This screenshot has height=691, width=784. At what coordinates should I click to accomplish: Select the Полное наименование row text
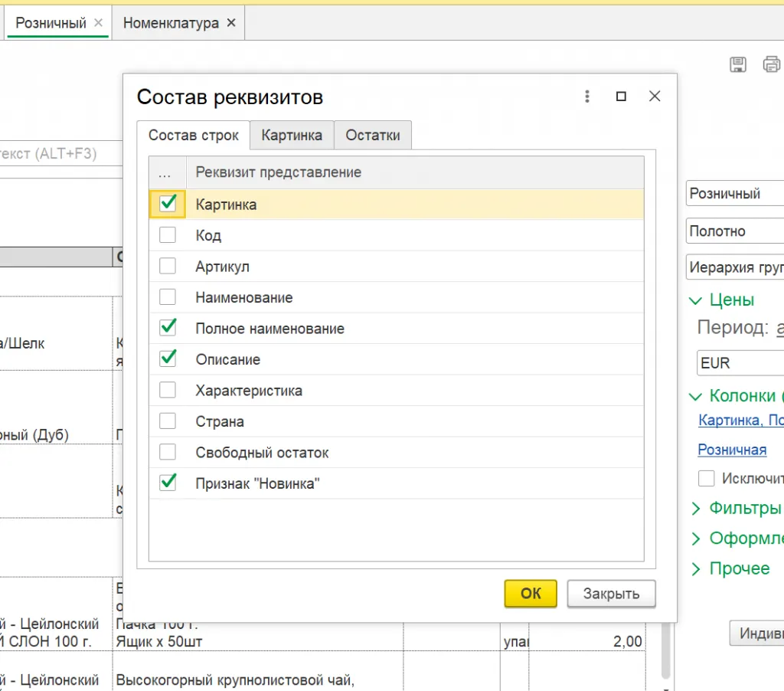coord(270,328)
